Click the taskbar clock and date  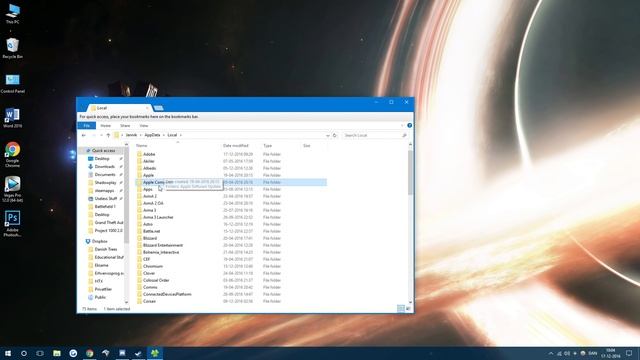[610, 353]
